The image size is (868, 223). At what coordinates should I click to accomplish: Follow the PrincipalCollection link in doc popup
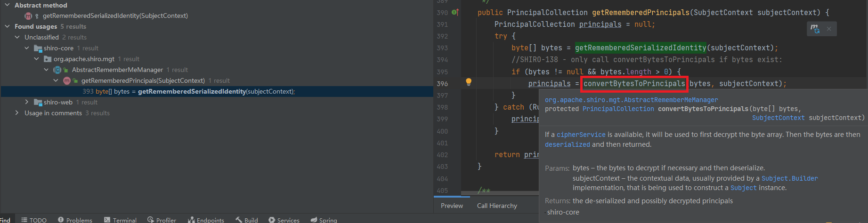tap(618, 109)
